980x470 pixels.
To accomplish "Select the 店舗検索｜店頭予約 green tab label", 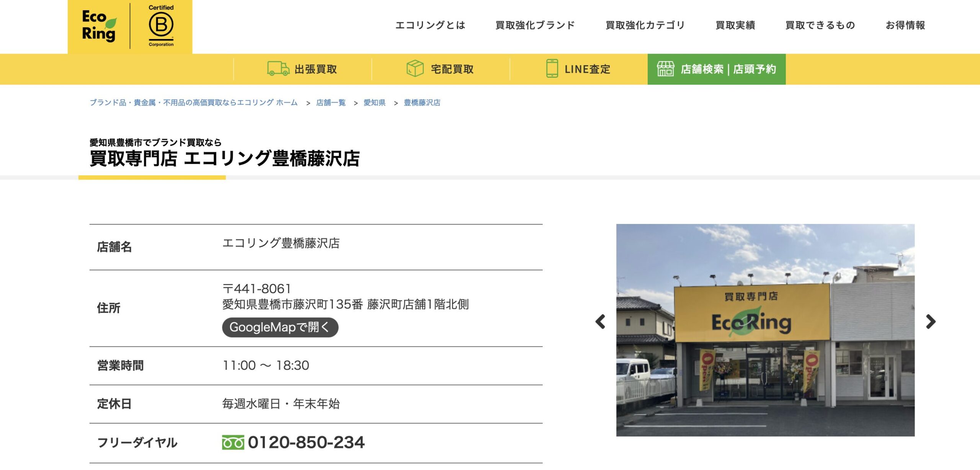I will 728,69.
